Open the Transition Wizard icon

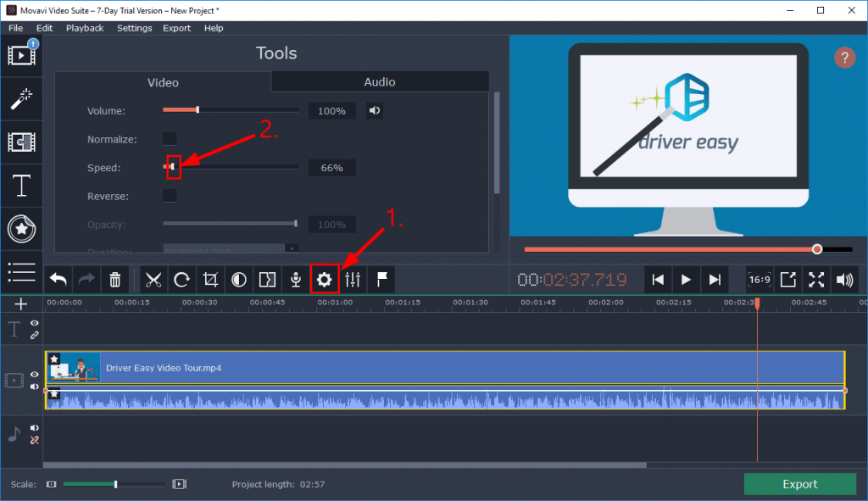[x=267, y=280]
